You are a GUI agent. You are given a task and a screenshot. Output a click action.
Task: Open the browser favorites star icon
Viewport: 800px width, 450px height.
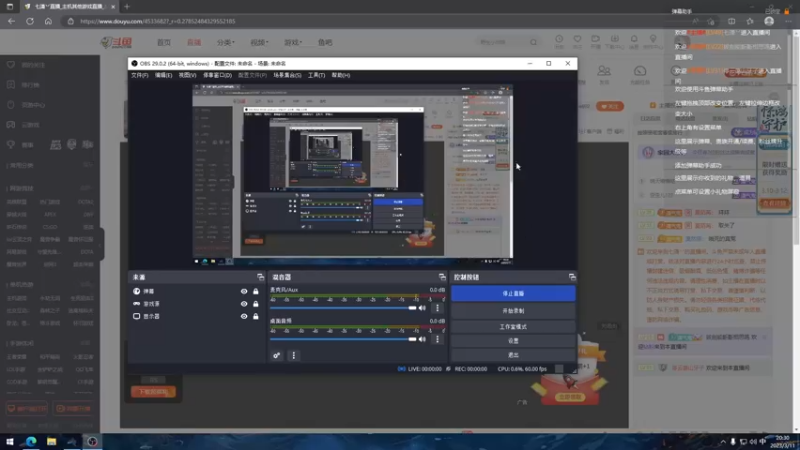click(x=750, y=21)
